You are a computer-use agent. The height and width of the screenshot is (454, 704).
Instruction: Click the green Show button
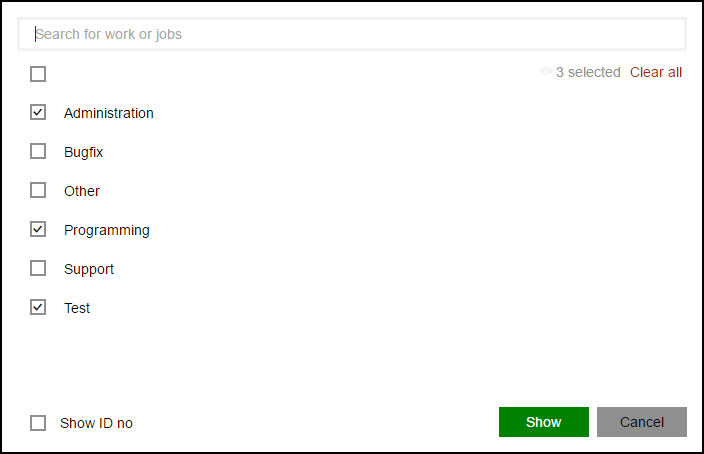click(544, 422)
